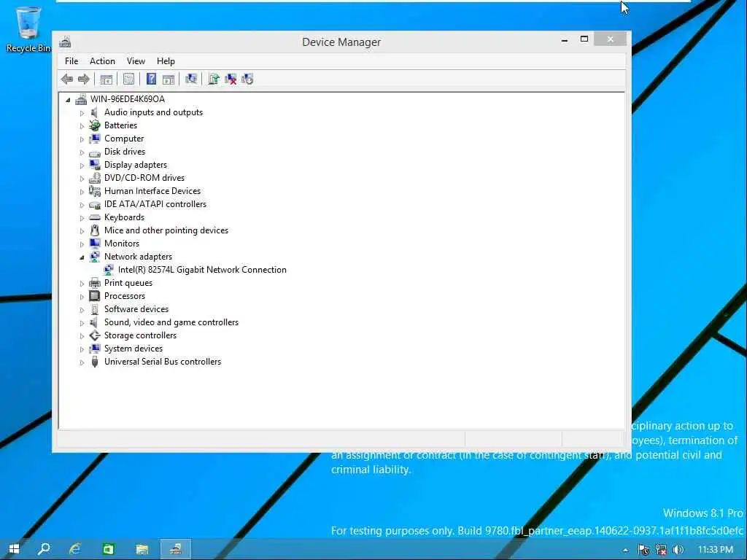Click the blue Help question mark icon
747x560 pixels.
pos(151,79)
